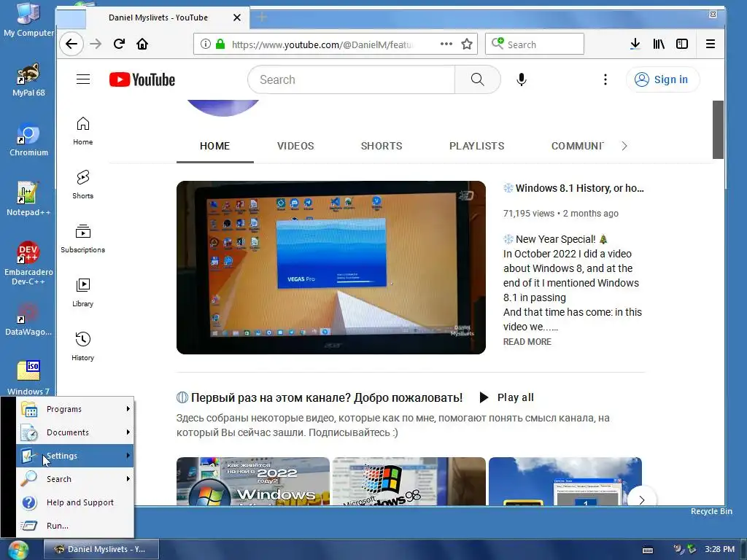Click the Sign in button
The width and height of the screenshot is (747, 560).
pyautogui.click(x=662, y=79)
